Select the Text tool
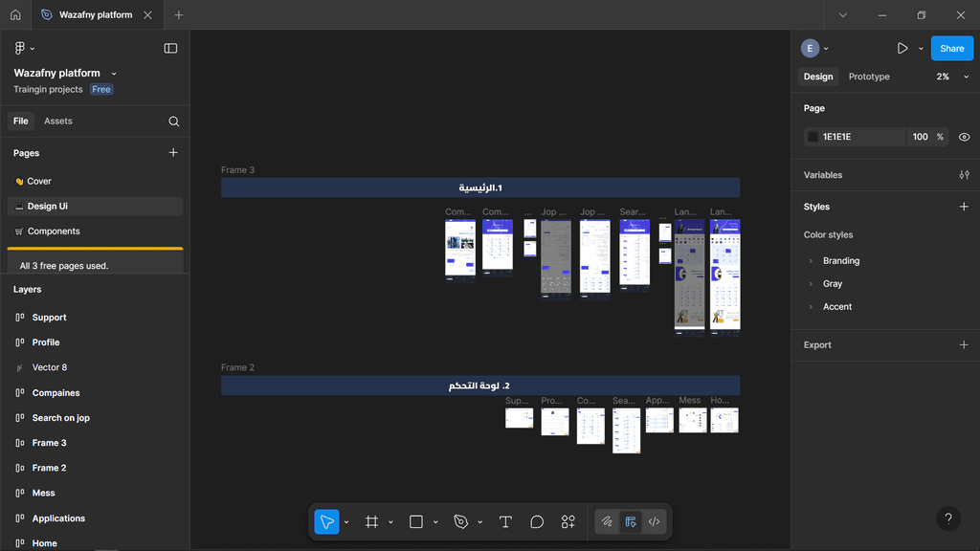This screenshot has width=980, height=551. click(505, 521)
